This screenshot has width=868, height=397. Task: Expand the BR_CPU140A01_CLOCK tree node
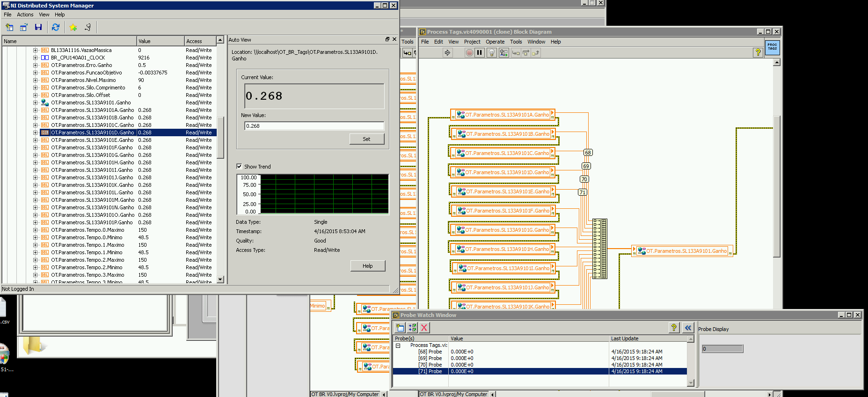tap(35, 58)
